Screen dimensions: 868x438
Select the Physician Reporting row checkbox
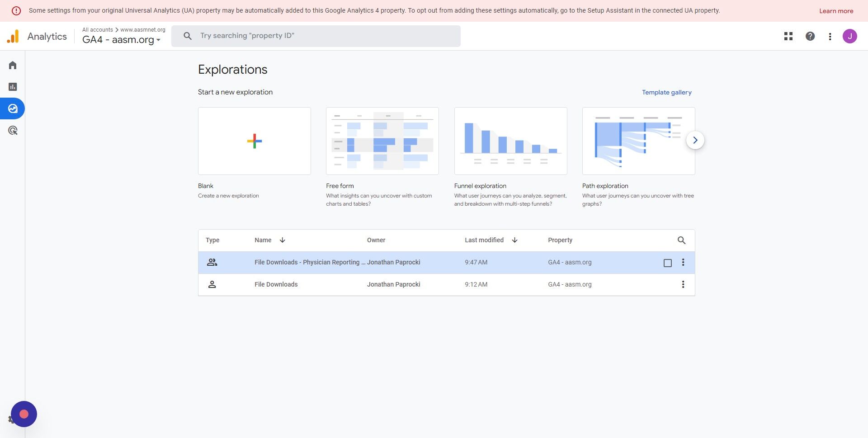pos(668,263)
